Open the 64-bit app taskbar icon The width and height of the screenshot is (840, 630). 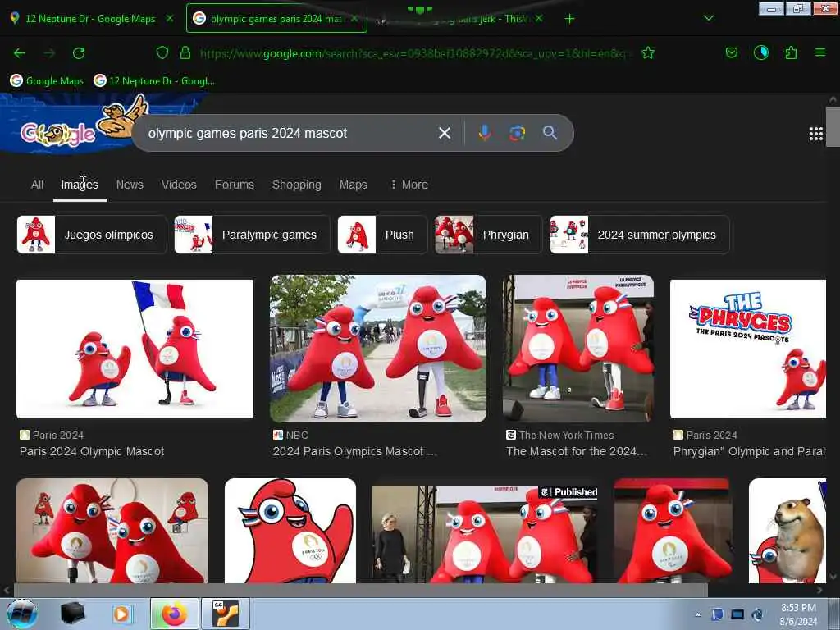point(225,614)
